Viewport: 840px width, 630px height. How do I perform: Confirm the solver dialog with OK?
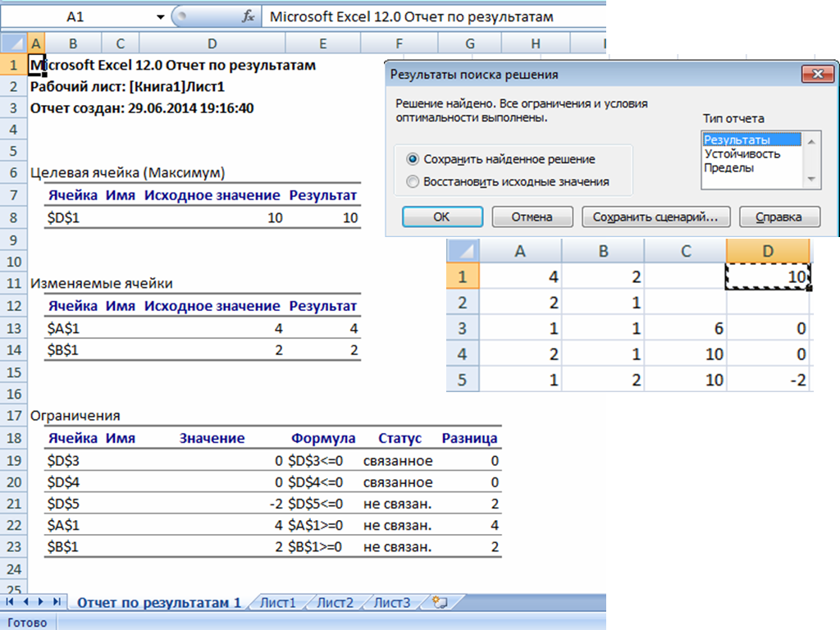click(442, 217)
